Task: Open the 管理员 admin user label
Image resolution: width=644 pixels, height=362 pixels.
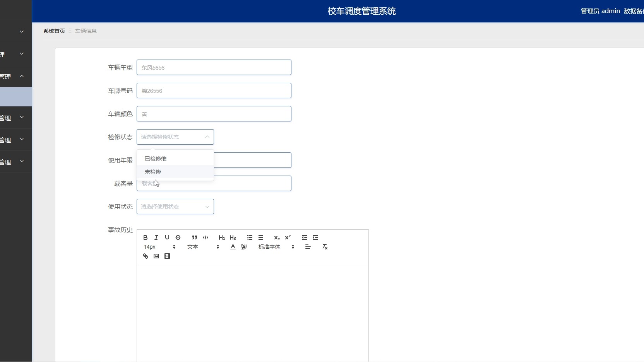Action: 600,11
